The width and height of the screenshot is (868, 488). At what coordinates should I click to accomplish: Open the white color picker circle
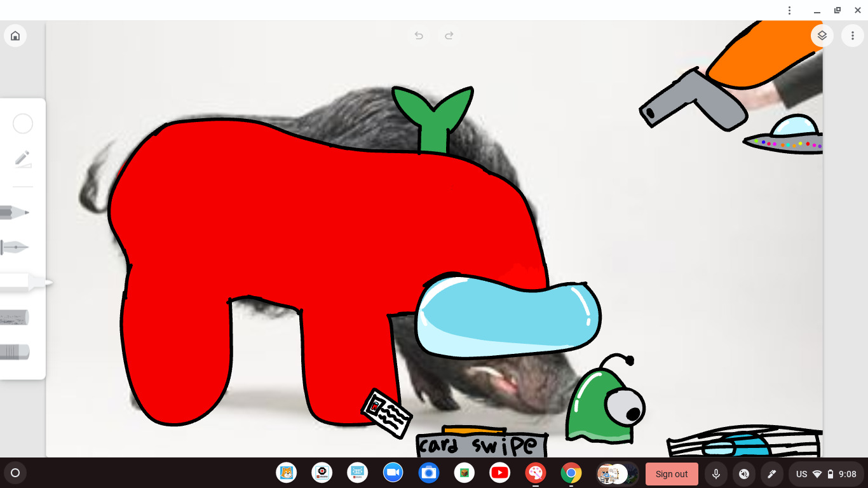point(23,124)
